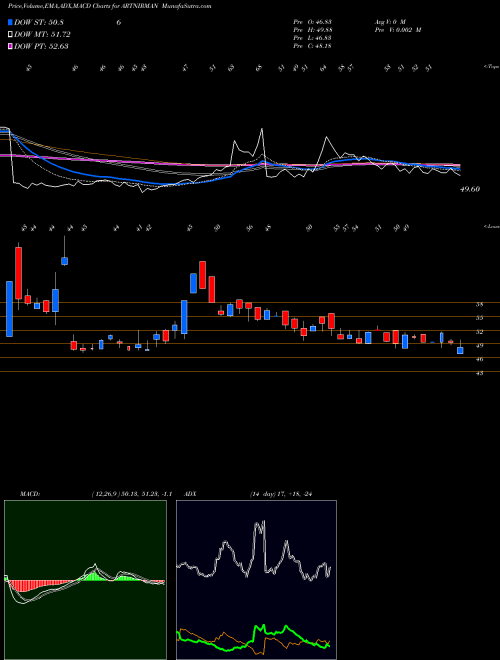Click the 'MACD:' panel heading
500x660 pixels.
click(x=29, y=494)
